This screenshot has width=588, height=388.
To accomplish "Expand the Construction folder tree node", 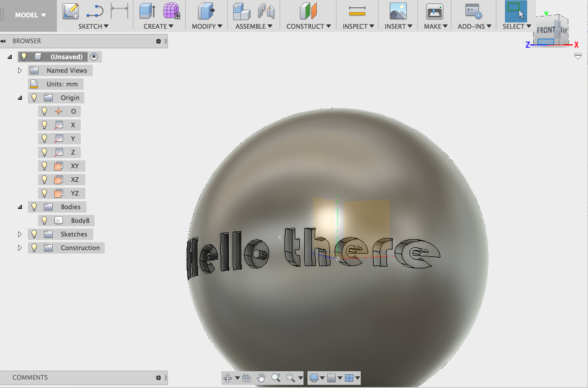I will click(x=20, y=248).
